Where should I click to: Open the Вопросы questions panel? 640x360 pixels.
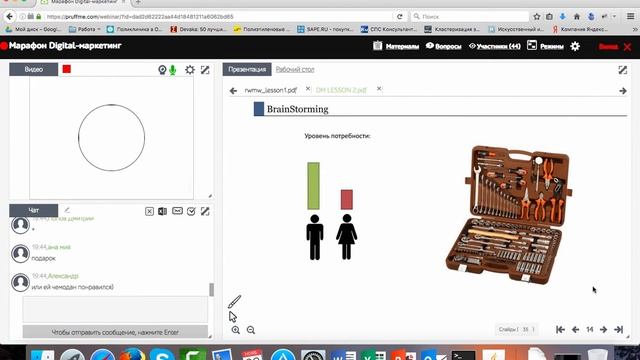coord(443,46)
